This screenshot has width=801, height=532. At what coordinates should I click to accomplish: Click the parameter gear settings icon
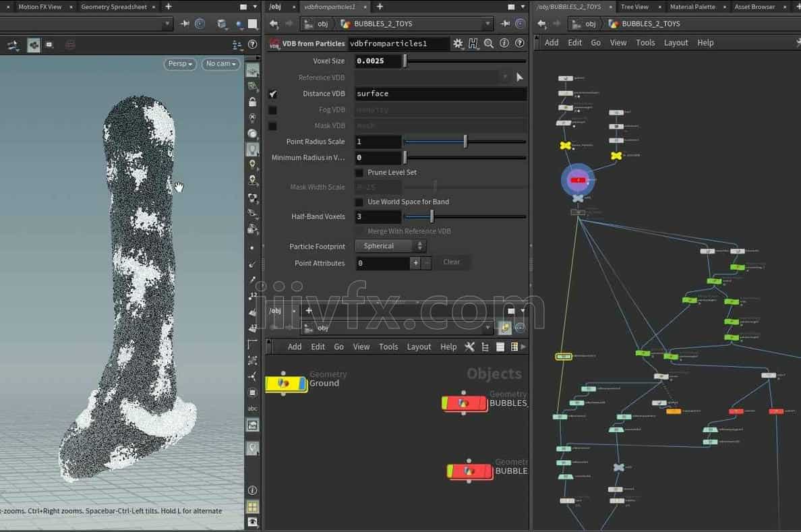[x=458, y=43]
